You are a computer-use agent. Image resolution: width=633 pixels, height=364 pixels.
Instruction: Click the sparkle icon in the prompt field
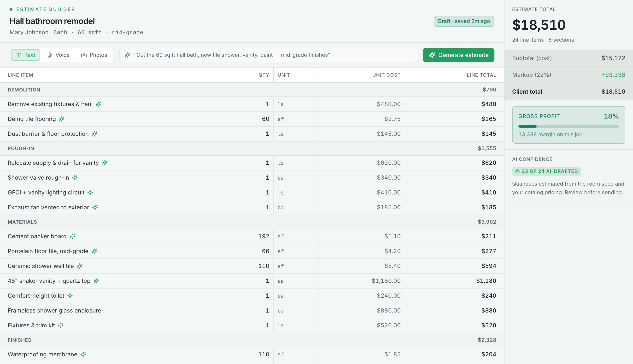click(x=127, y=55)
